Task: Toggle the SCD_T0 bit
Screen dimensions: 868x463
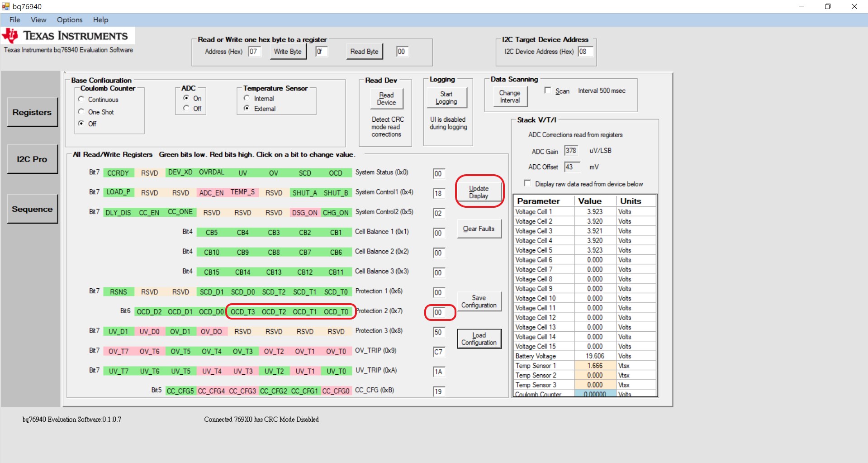Action: click(336, 292)
